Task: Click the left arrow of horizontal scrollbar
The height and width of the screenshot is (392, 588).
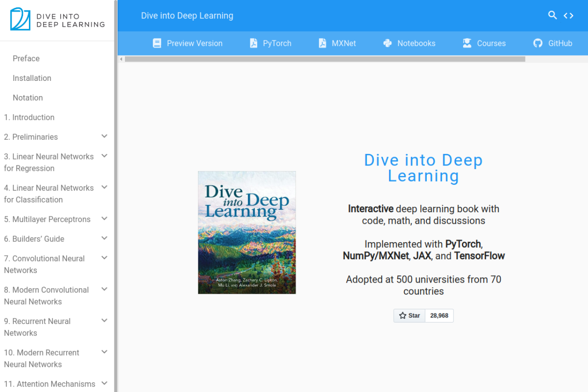Action: tap(121, 59)
